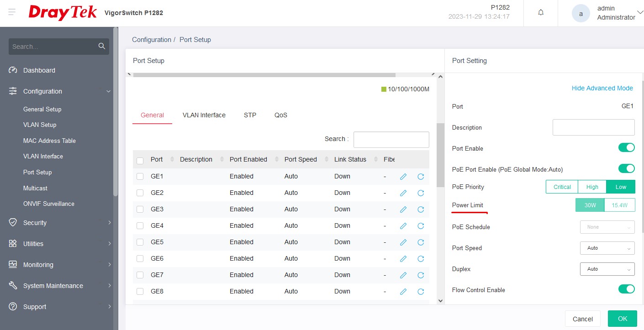Image resolution: width=644 pixels, height=330 pixels.
Task: Click the edit pencil for GE1
Action: coord(403,177)
